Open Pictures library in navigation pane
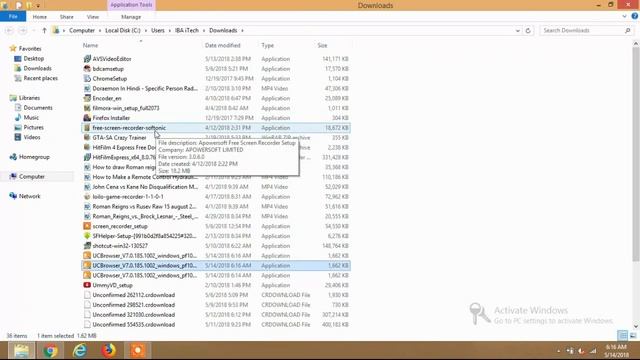 coord(33,127)
